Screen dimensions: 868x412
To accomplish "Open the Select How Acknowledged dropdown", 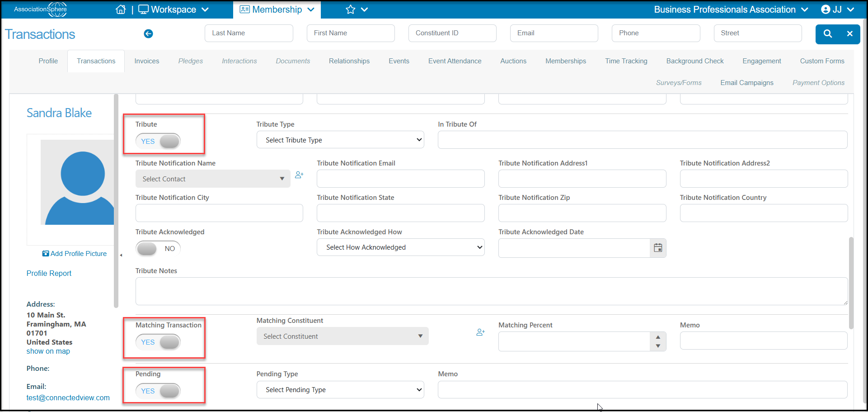I will click(x=400, y=247).
